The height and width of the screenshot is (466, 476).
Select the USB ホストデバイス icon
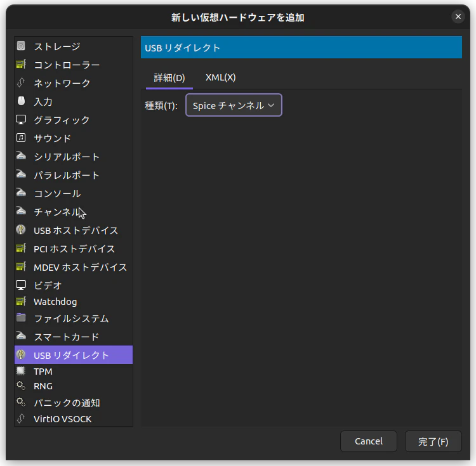pos(21,230)
